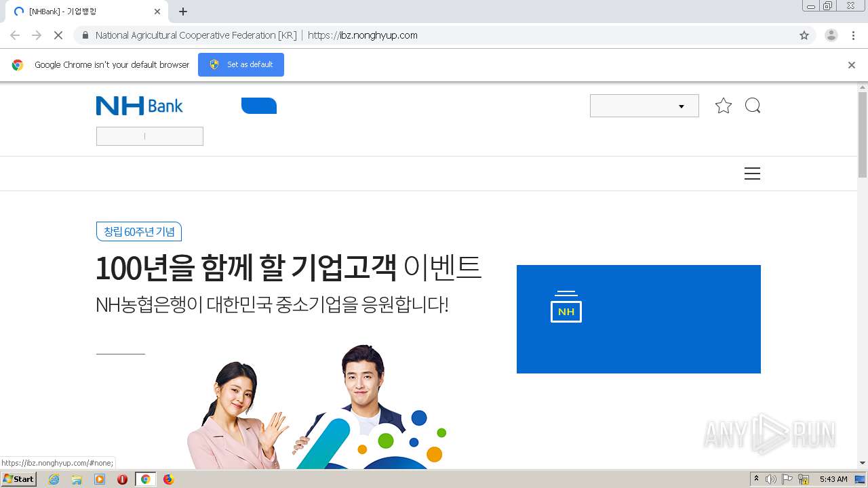This screenshot has height=488, width=868.
Task: Open Opera browser from taskbar
Action: pos(123,479)
